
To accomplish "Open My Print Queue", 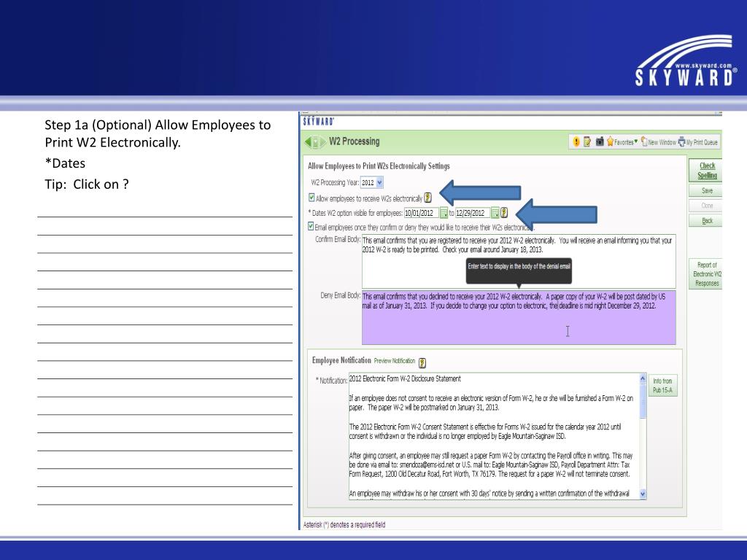I will click(698, 142).
